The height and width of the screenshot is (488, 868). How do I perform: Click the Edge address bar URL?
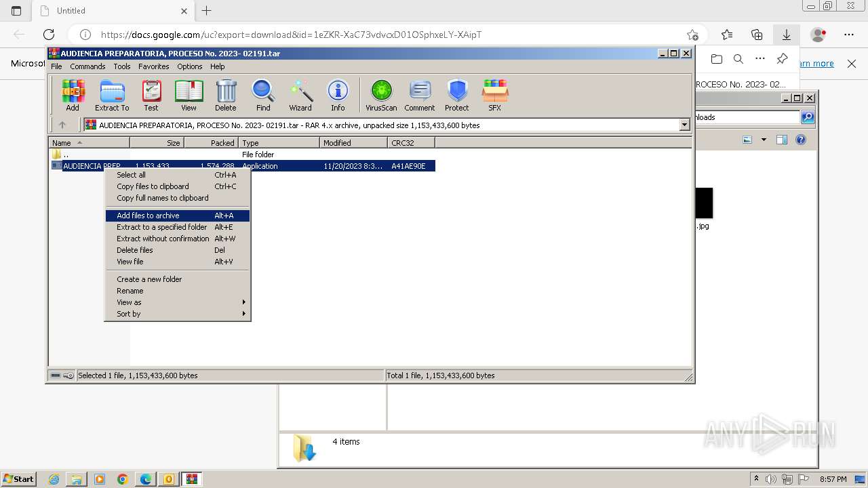(x=292, y=35)
